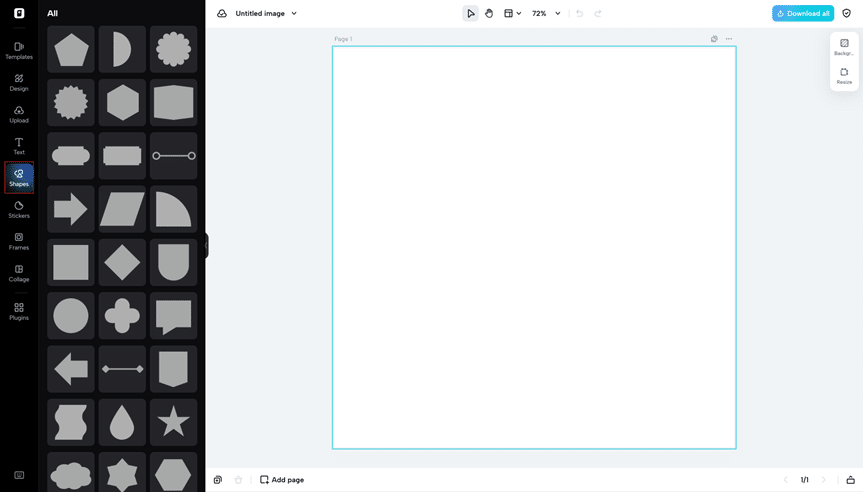Insert the quarter circle shape
This screenshot has height=492, width=863.
pyautogui.click(x=173, y=209)
